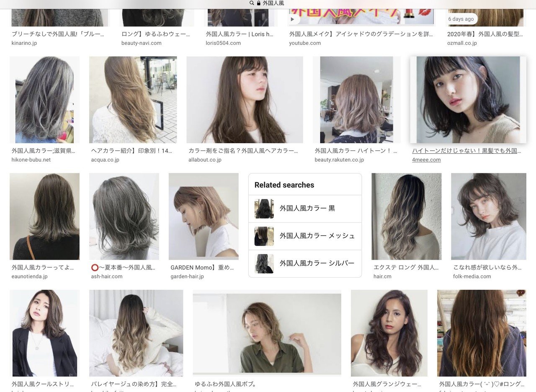Click the 6 days ago badge
The width and height of the screenshot is (536, 392).
pos(461,19)
